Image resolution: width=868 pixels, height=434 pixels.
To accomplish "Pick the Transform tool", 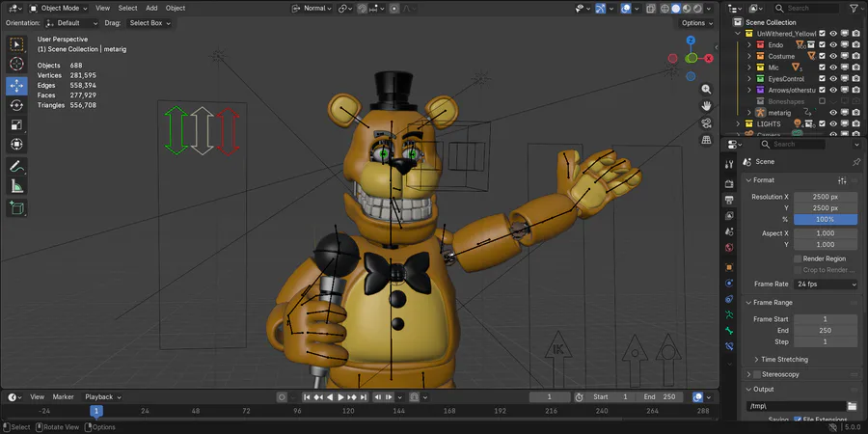I will tap(16, 145).
